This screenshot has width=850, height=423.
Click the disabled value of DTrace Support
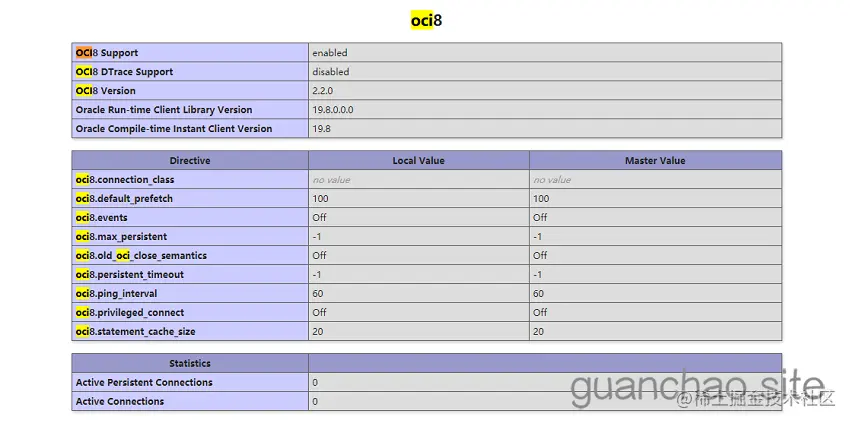pos(331,72)
